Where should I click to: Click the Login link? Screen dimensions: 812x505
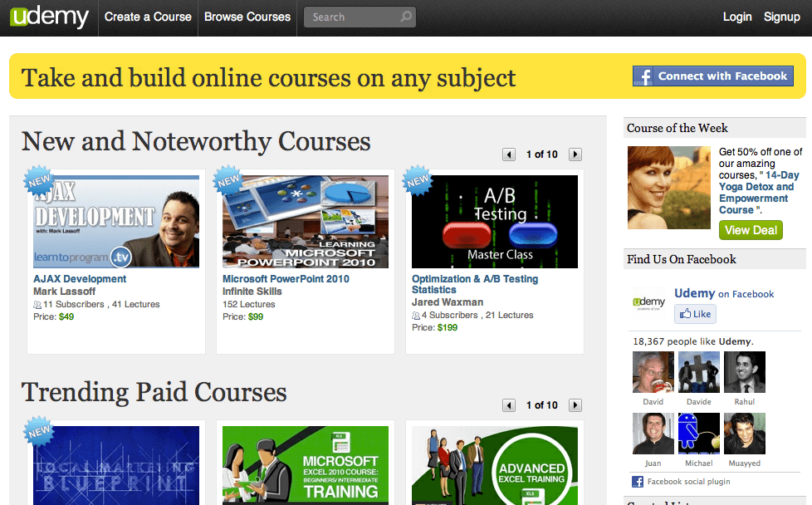[737, 17]
